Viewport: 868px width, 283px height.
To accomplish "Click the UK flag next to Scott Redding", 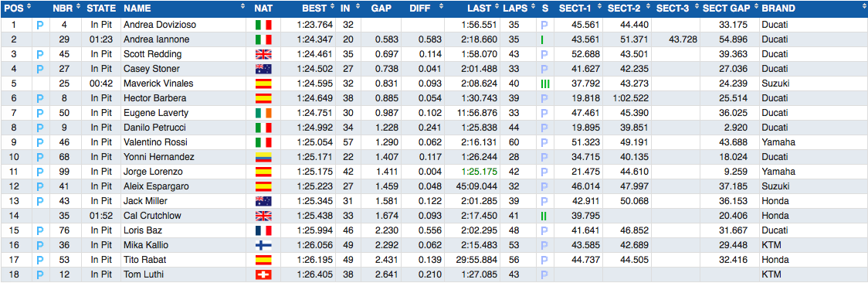I will coord(263,54).
